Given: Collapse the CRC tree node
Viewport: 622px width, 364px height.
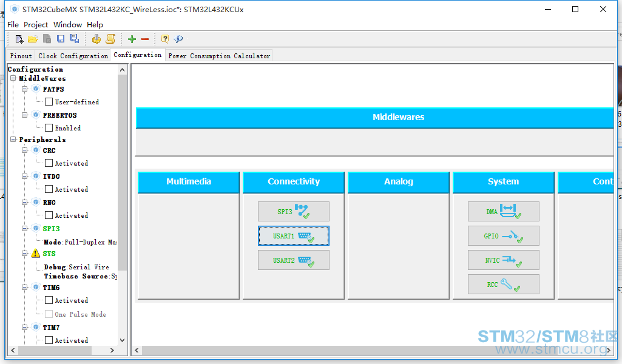Looking at the screenshot, I should point(25,150).
